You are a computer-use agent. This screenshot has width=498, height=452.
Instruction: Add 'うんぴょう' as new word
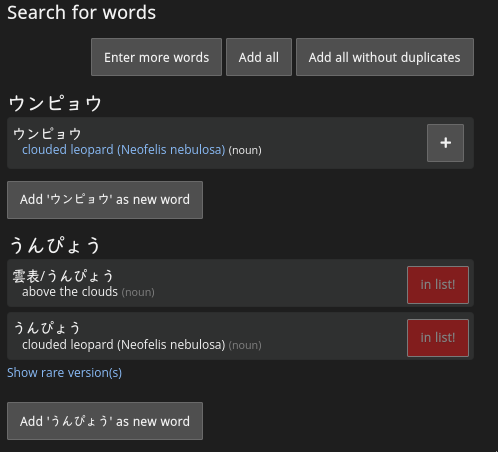click(105, 421)
